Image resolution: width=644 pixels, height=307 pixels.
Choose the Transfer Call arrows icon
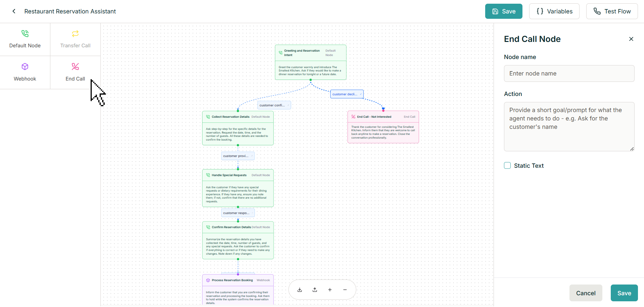pyautogui.click(x=75, y=34)
